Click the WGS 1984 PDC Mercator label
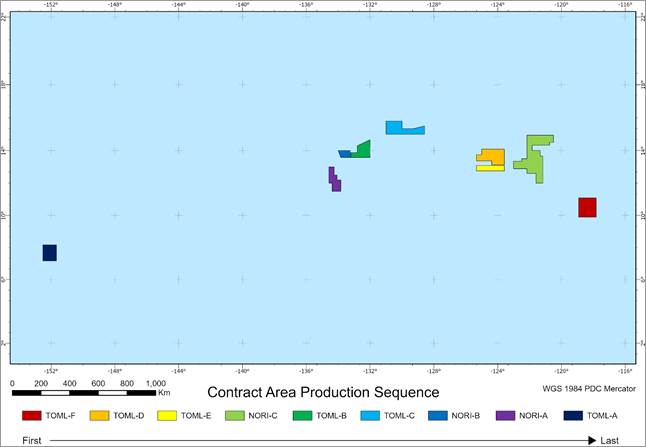The image size is (646, 447). (584, 374)
